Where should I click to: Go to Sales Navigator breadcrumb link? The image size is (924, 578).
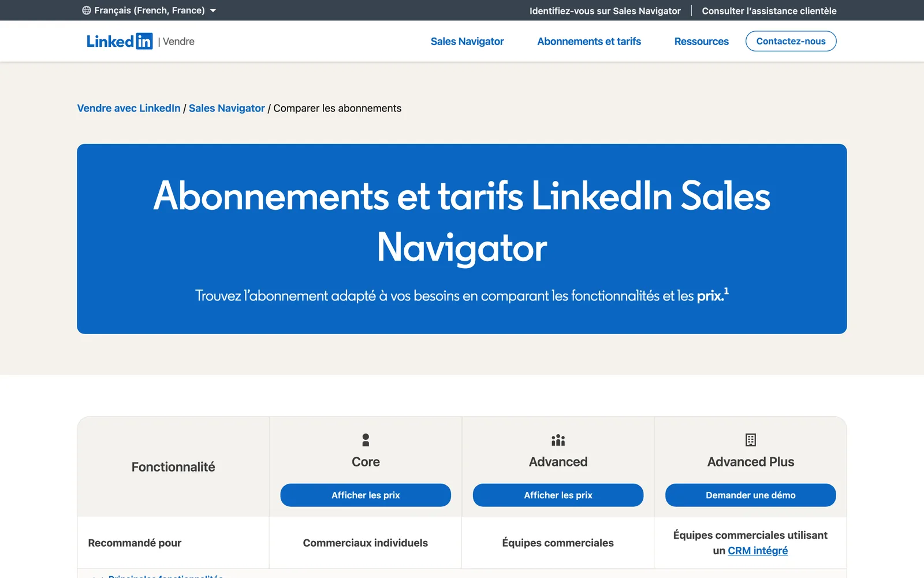click(x=227, y=108)
